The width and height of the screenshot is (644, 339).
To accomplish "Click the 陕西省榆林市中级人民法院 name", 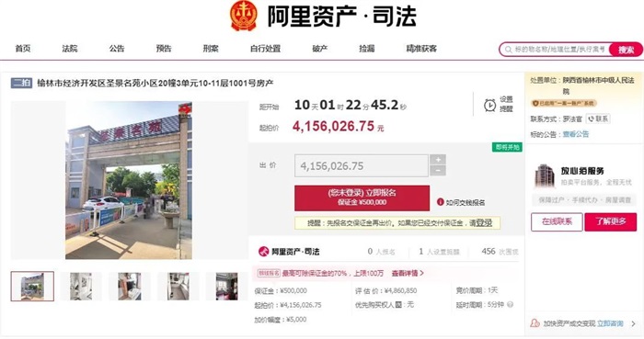I will pyautogui.click(x=598, y=85).
